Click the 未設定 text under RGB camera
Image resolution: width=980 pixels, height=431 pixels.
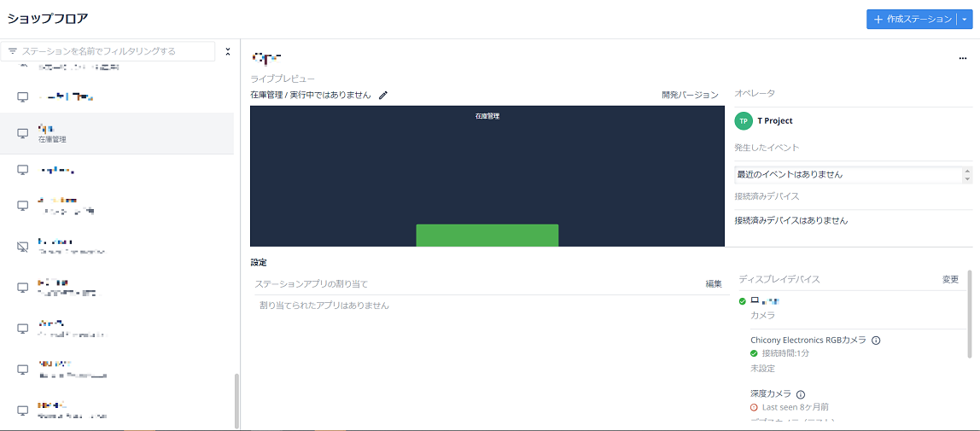762,368
